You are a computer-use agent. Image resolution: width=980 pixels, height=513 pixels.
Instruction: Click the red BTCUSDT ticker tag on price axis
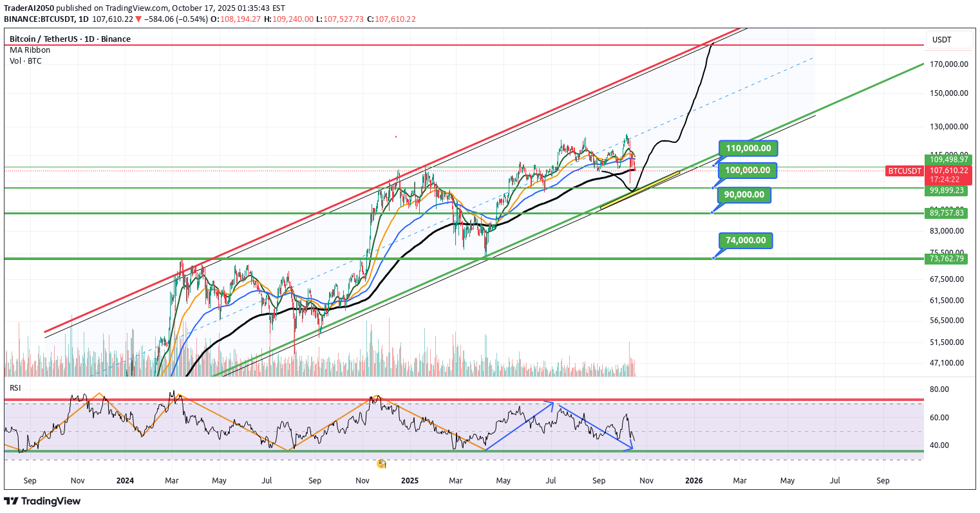(x=905, y=171)
